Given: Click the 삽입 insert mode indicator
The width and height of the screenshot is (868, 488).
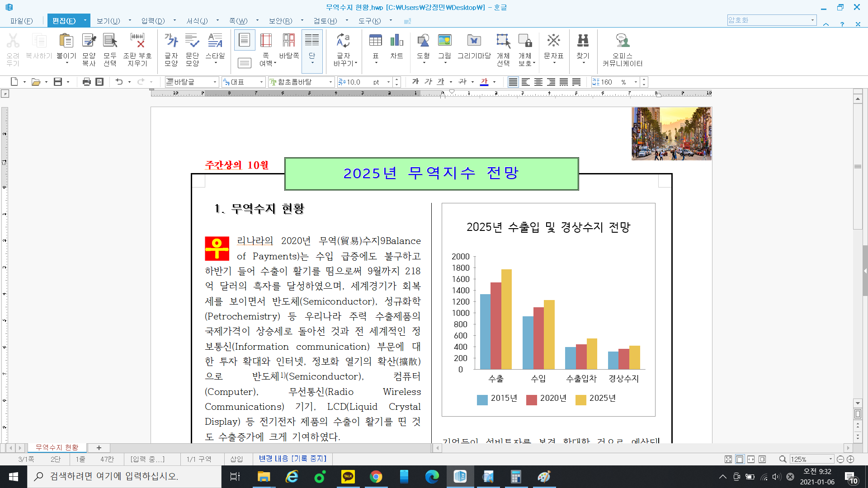Looking at the screenshot, I should click(x=236, y=459).
